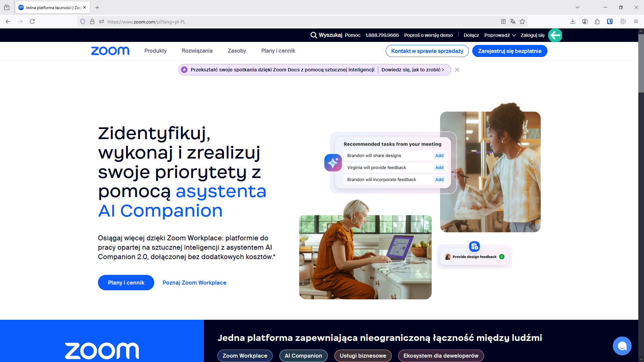
Task: Click Poproś o wersję demo
Action: (428, 35)
